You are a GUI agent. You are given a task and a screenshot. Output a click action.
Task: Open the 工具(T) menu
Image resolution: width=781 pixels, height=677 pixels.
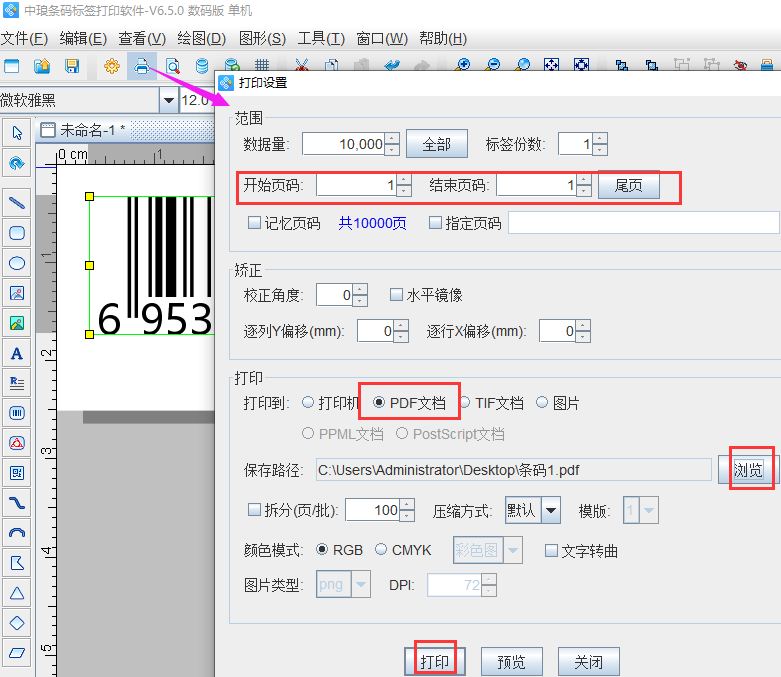point(321,39)
